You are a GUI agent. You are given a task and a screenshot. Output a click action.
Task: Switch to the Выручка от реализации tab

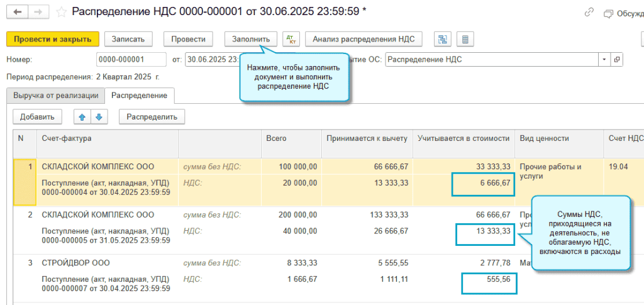pos(55,95)
